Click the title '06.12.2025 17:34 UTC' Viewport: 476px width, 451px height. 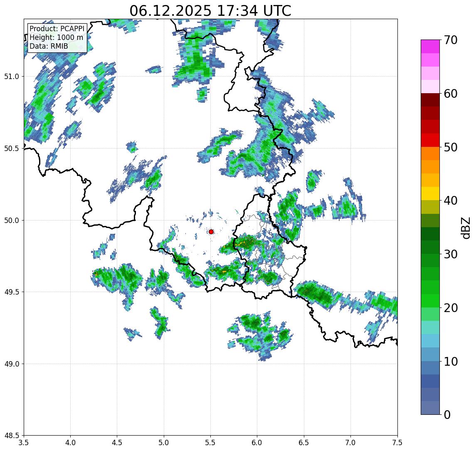pos(210,11)
